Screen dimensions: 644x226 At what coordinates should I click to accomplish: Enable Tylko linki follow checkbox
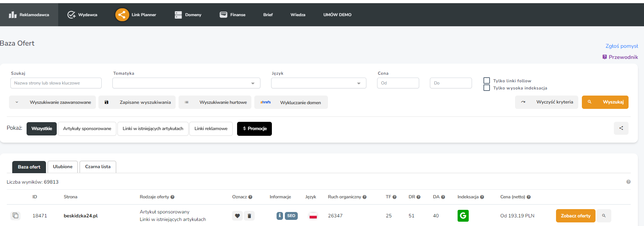click(487, 80)
